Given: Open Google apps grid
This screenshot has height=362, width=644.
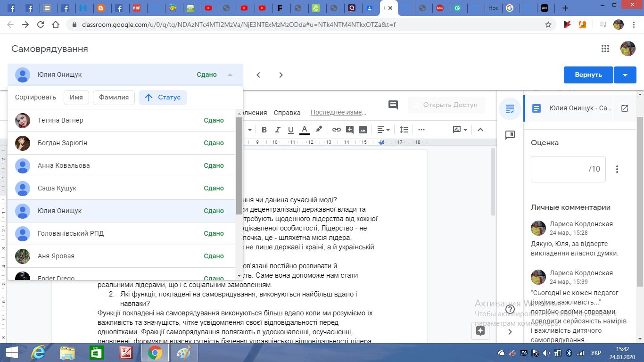Looking at the screenshot, I should [605, 49].
